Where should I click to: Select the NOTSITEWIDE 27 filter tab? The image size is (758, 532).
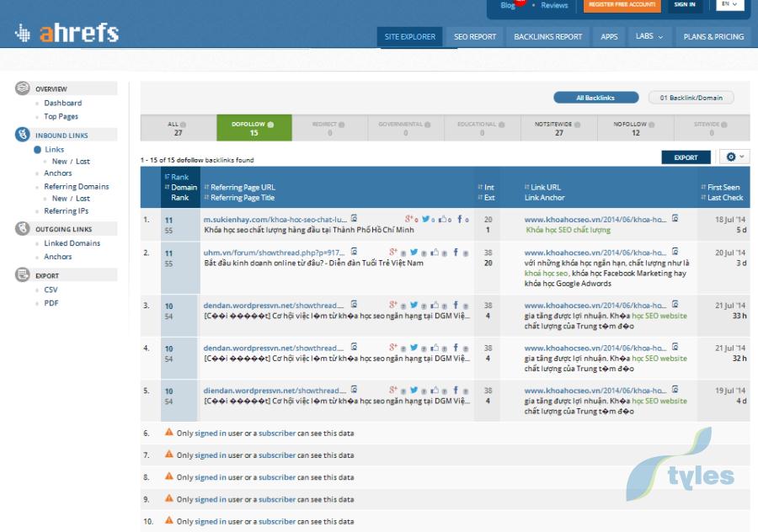coord(559,128)
